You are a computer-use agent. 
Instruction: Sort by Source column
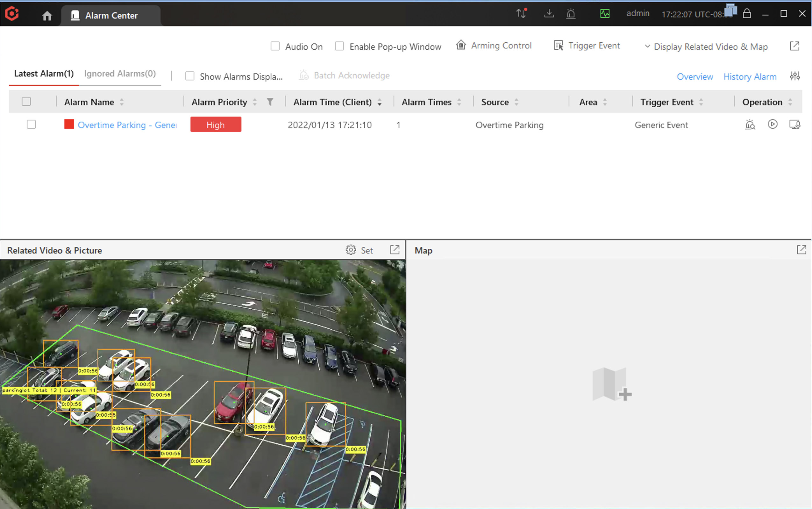(x=516, y=102)
